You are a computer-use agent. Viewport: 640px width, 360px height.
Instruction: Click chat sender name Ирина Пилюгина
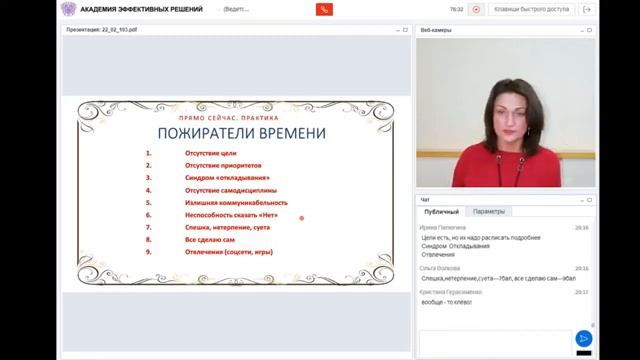[x=442, y=227]
